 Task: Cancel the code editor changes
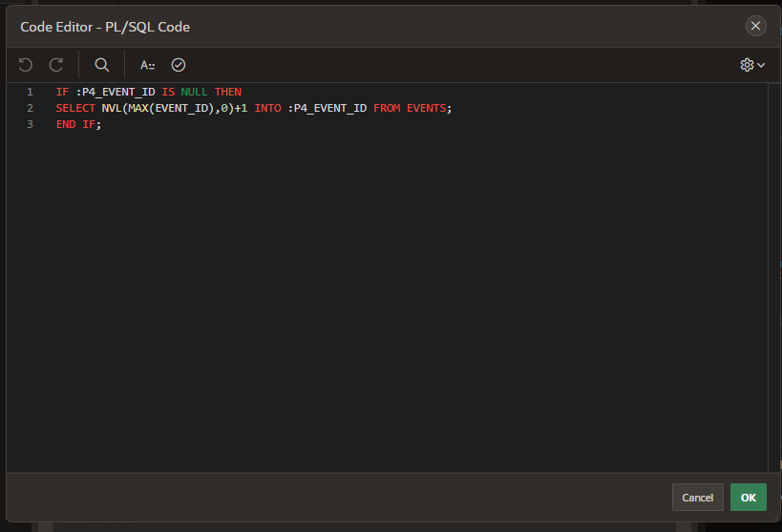pyautogui.click(x=697, y=497)
